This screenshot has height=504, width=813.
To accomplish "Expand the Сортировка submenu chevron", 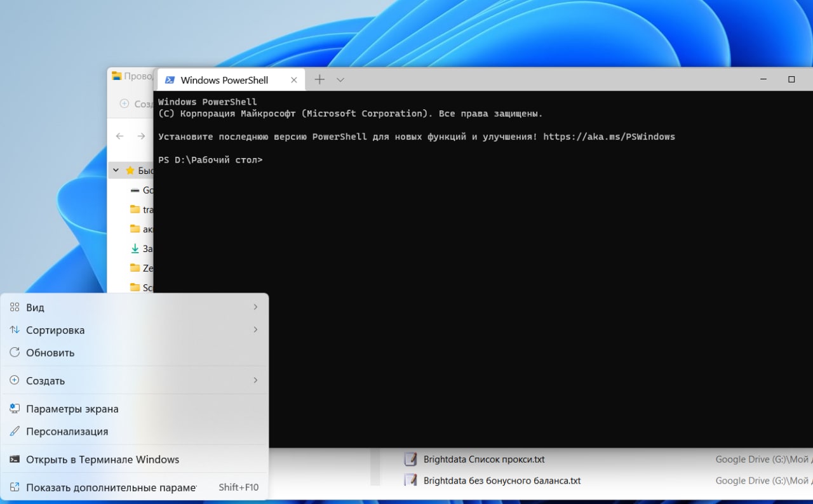I will click(x=255, y=329).
